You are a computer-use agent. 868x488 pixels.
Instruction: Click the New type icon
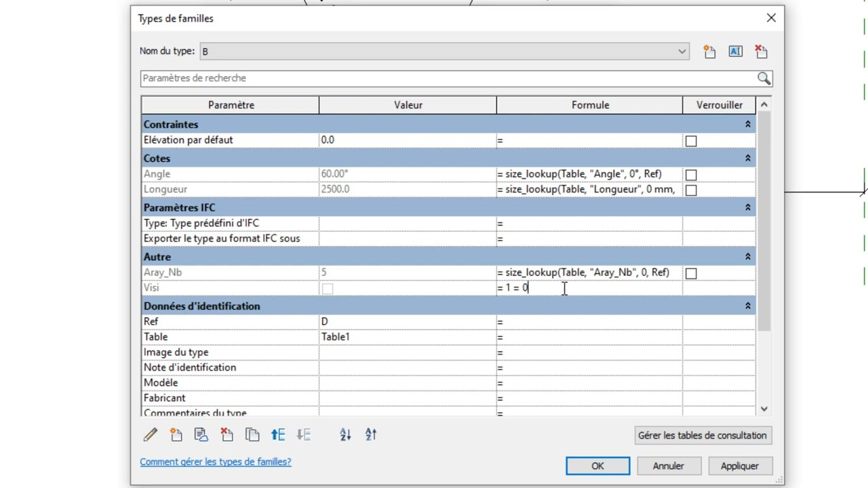click(709, 52)
